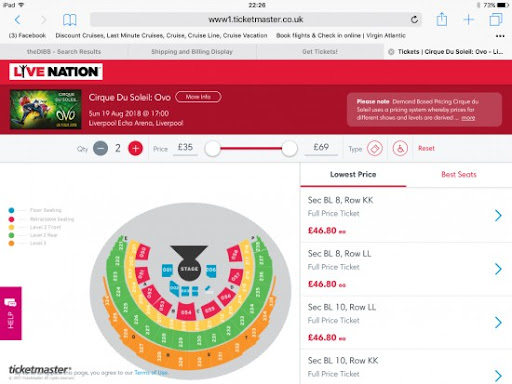Screen dimensions: 512x384
Task: Reload the page with the refresh icon
Action: pyautogui.click(x=414, y=20)
